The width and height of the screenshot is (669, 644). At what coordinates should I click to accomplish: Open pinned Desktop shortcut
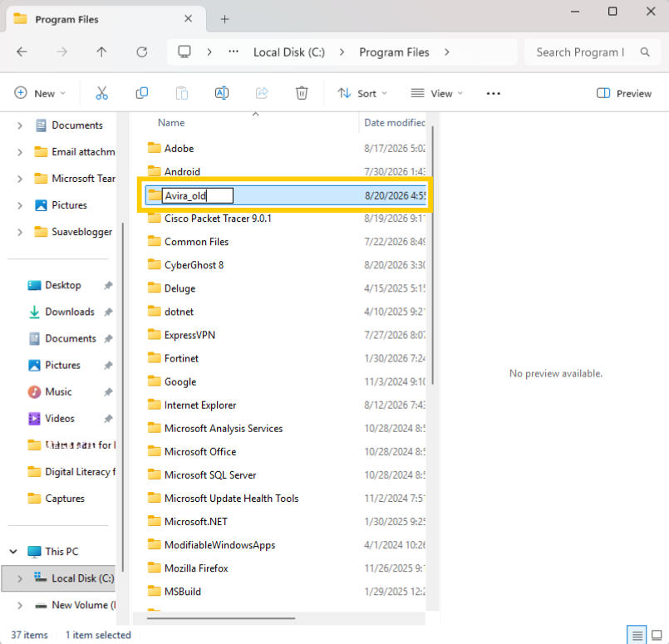pyautogui.click(x=62, y=285)
